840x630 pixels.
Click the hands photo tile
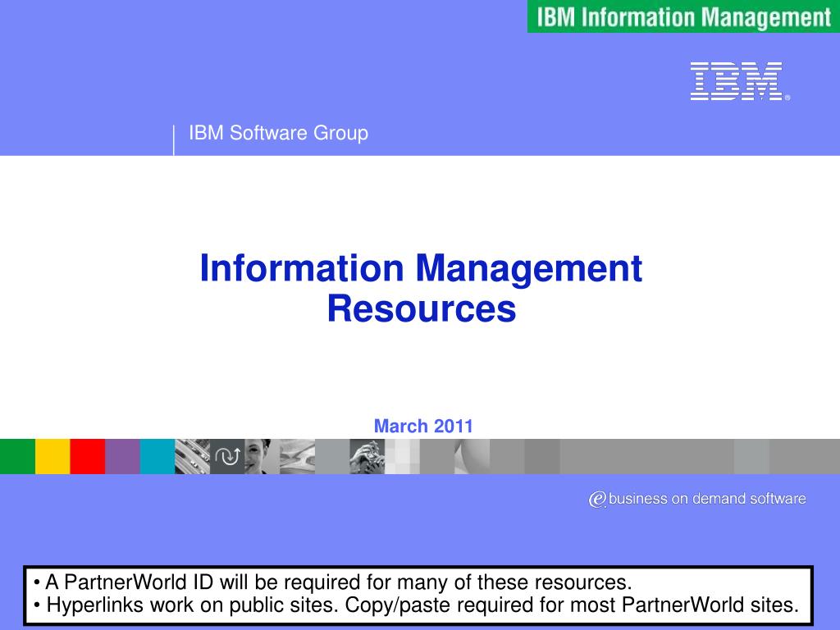click(x=367, y=456)
